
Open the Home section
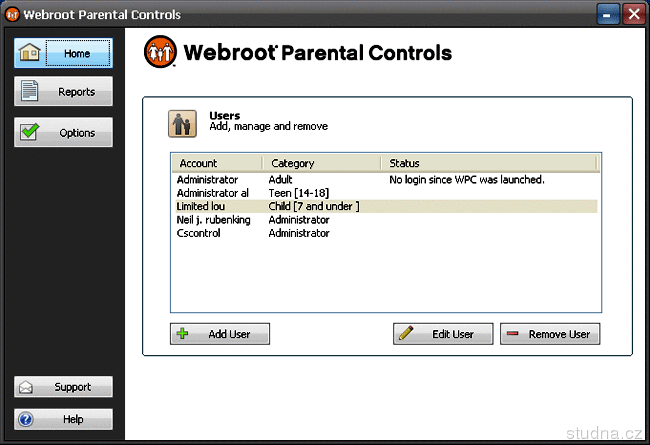63,53
